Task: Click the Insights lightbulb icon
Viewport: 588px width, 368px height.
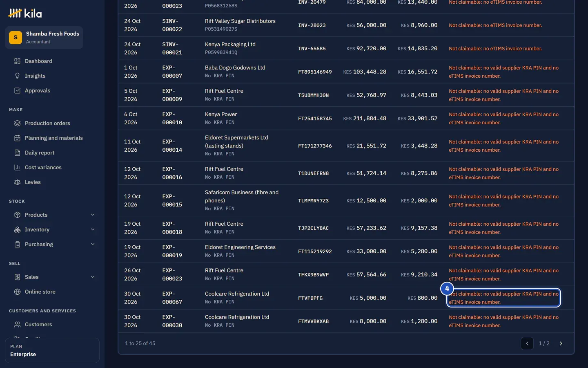Action: pos(17,76)
